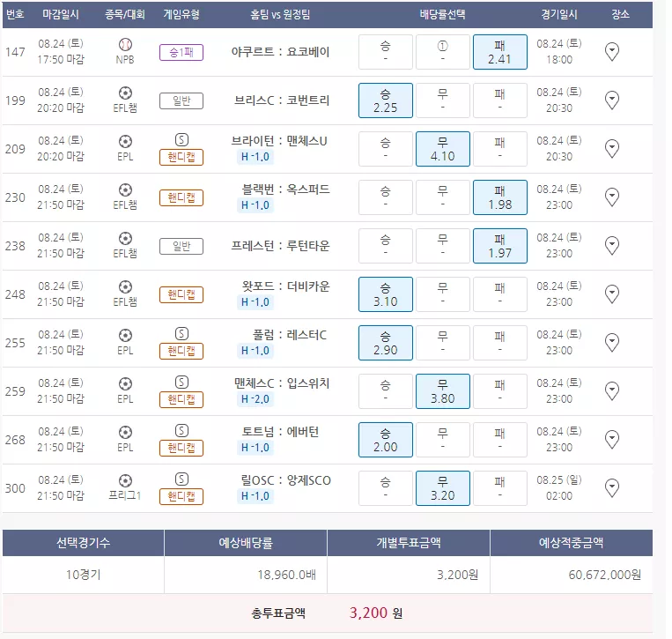Open venue pin for match 248 Watford
The height and width of the screenshot is (639, 672).
613,294
